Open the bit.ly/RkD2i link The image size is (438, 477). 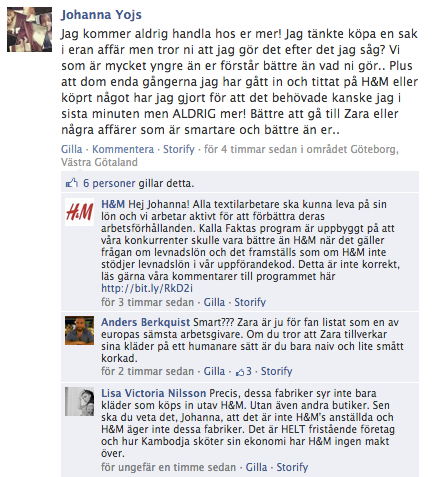(147, 288)
